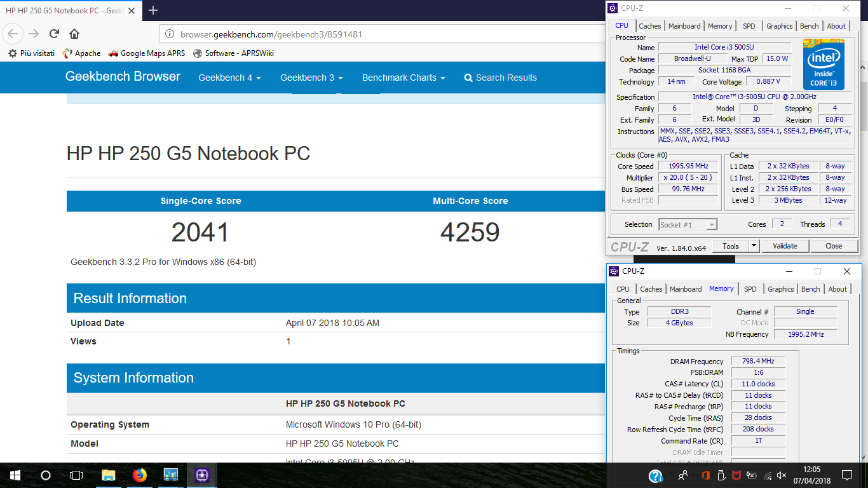This screenshot has width=868, height=488.
Task: Click the address bar with geekbench URL
Action: pyautogui.click(x=381, y=34)
